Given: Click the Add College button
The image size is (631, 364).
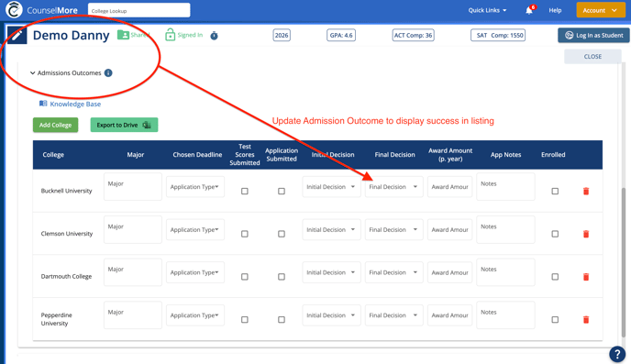Looking at the screenshot, I should coord(56,125).
